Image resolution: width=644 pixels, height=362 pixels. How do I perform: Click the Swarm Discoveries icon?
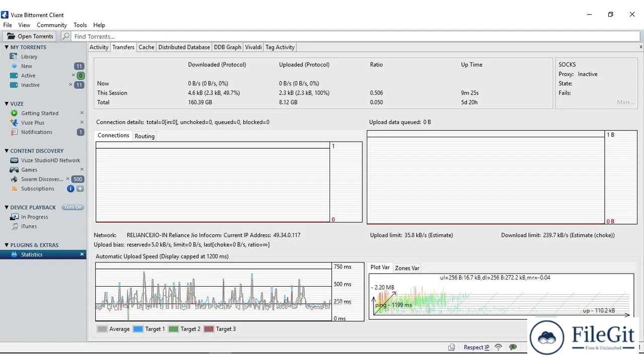(x=14, y=179)
